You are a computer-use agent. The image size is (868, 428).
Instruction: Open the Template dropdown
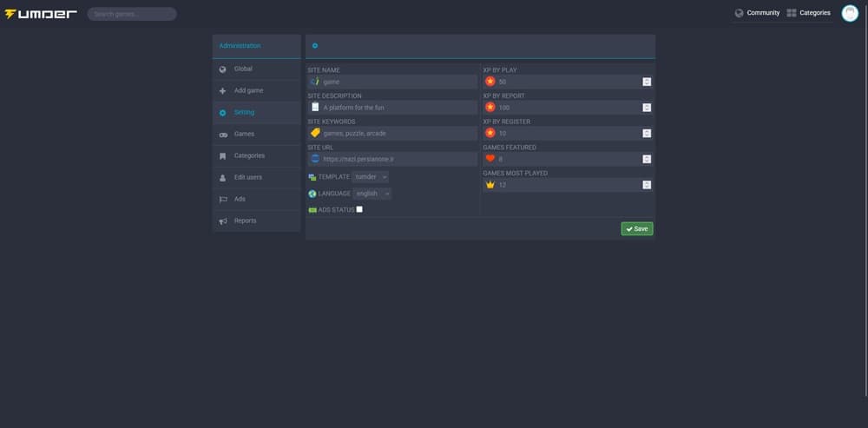(371, 177)
